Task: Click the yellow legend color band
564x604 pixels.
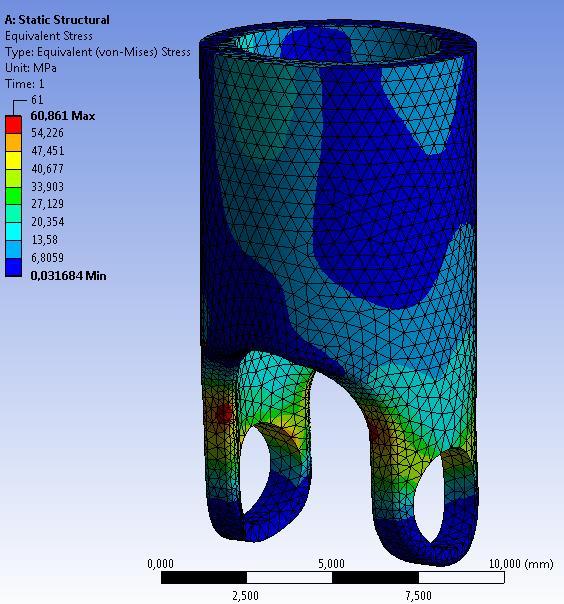Action: click(x=13, y=160)
